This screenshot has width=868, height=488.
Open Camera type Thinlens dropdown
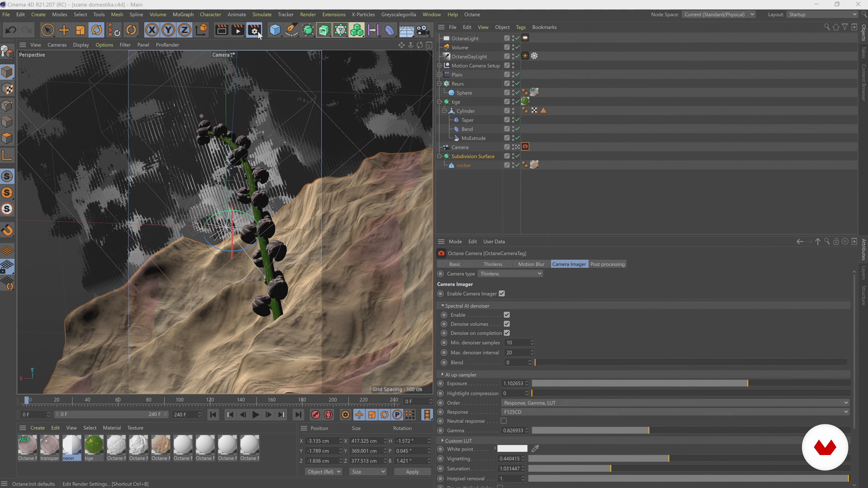(510, 274)
